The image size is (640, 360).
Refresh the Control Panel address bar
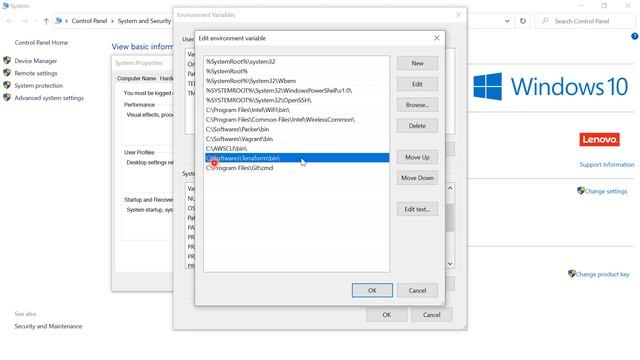523,21
